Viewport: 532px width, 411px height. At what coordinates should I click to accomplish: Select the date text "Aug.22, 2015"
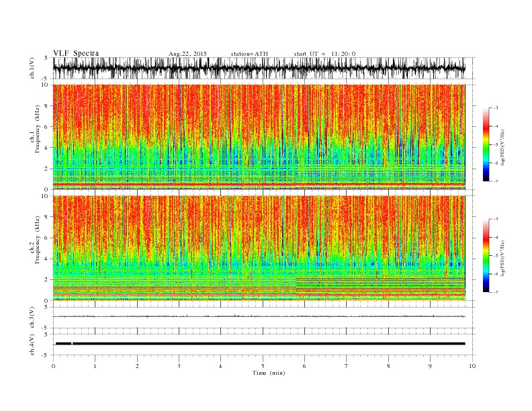(x=187, y=54)
